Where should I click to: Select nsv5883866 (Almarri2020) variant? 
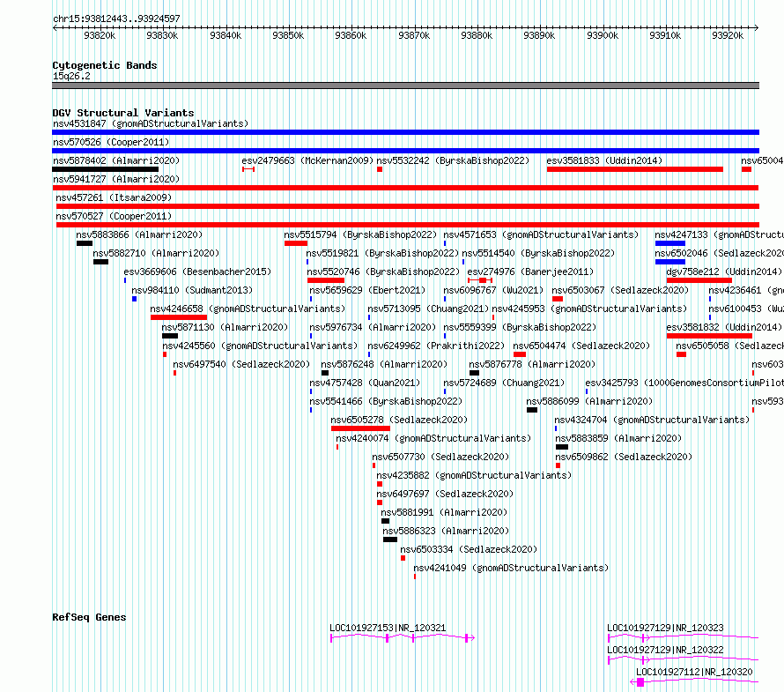(x=139, y=234)
